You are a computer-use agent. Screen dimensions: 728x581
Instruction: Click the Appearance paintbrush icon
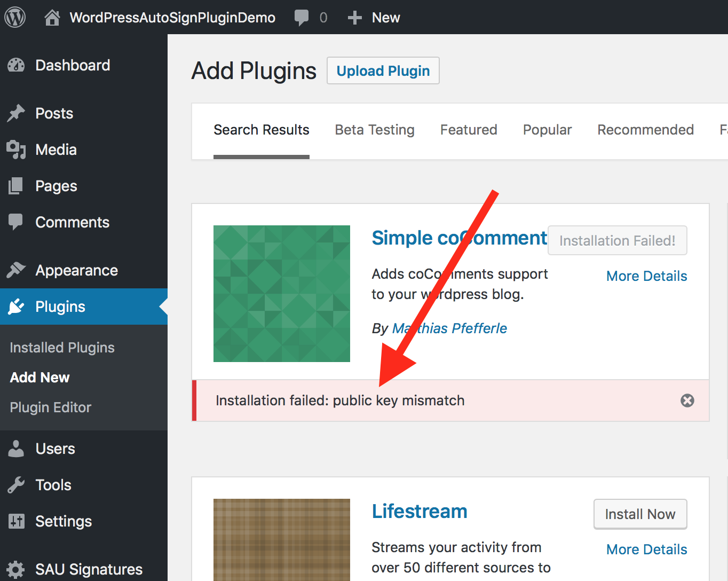16,270
